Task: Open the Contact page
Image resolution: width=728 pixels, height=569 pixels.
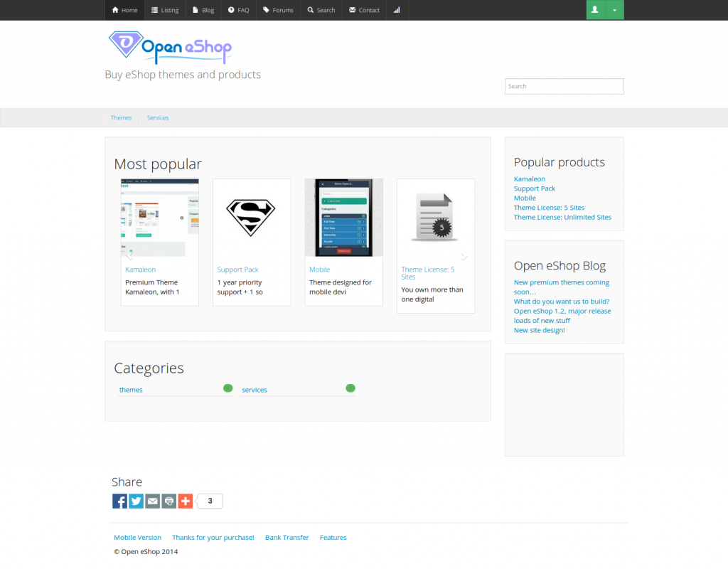Action: pyautogui.click(x=365, y=10)
